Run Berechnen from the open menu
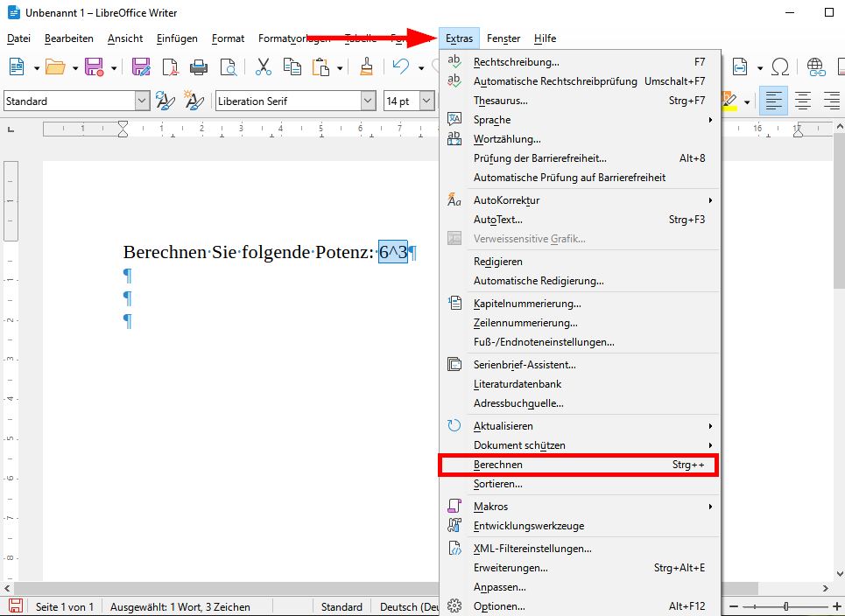 [x=497, y=465]
